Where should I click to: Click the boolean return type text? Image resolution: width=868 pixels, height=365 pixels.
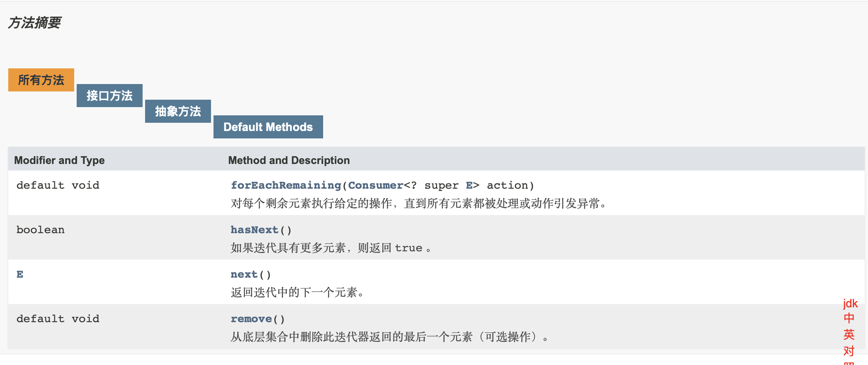40,229
